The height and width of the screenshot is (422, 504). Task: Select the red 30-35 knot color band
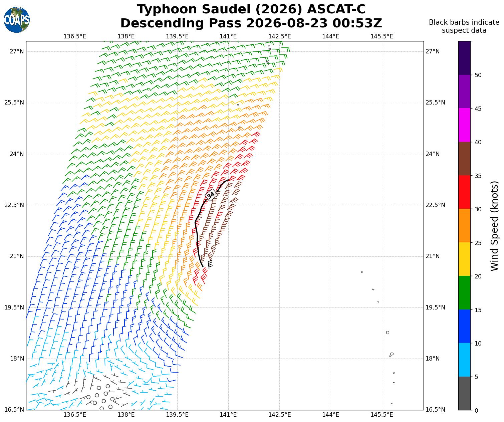click(464, 192)
